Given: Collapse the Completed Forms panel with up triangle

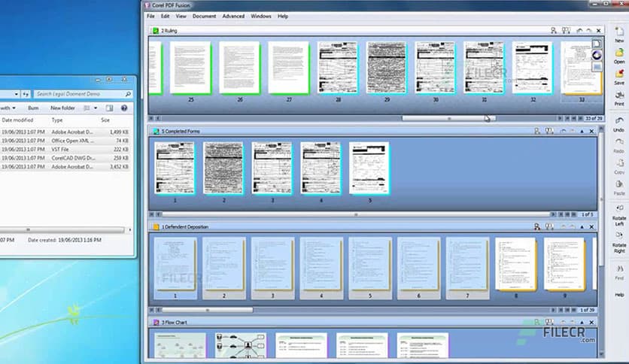Looking at the screenshot, I should pos(582,131).
